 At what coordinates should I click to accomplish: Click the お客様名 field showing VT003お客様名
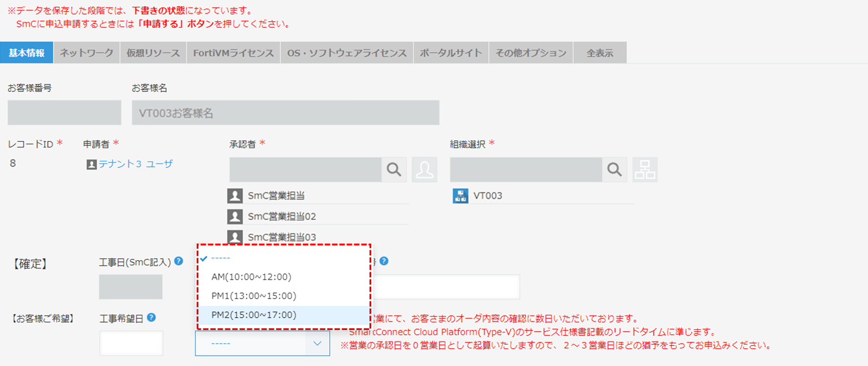[x=285, y=113]
